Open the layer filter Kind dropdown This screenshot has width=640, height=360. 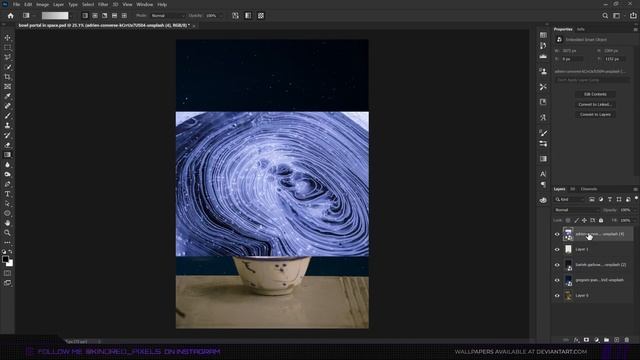569,199
